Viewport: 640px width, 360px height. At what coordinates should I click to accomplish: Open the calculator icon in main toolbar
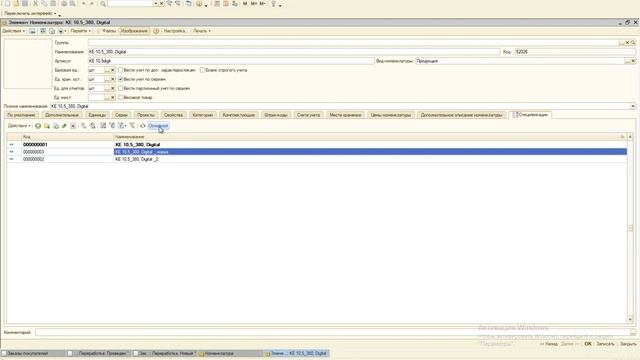(x=217, y=3)
